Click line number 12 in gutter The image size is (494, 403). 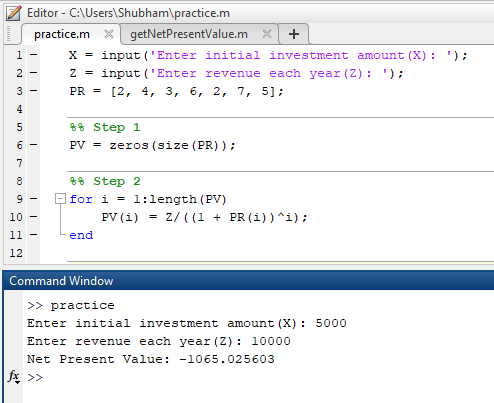pyautogui.click(x=16, y=253)
